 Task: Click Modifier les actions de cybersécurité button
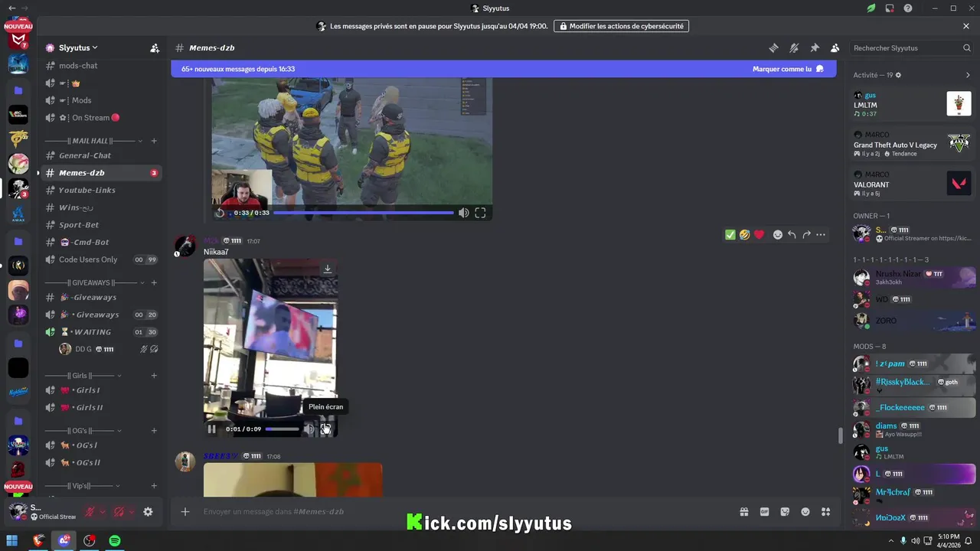[x=621, y=26]
